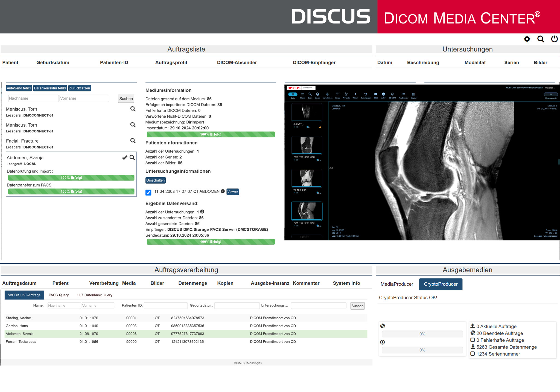This screenshot has height=392, width=560.
Task: Select the T1_TSE_COR series thumbnail
Action: (307, 178)
